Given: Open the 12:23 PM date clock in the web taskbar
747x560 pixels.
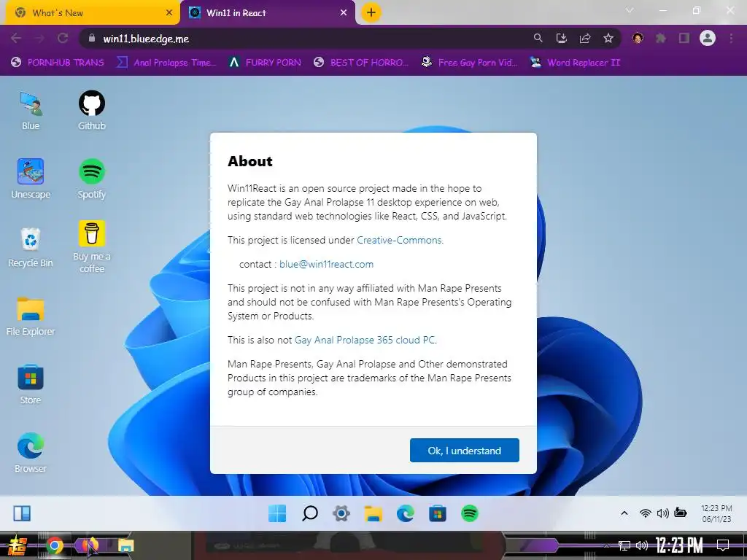Looking at the screenshot, I should (716, 513).
